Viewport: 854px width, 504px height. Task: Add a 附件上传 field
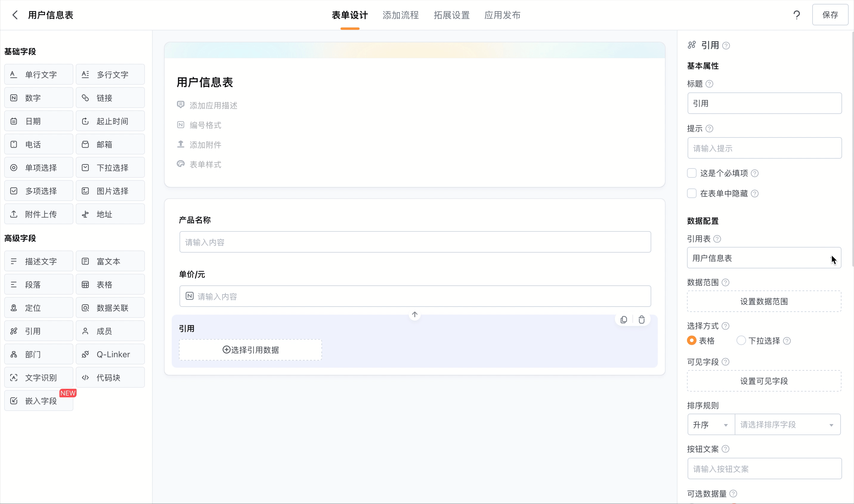tap(39, 214)
